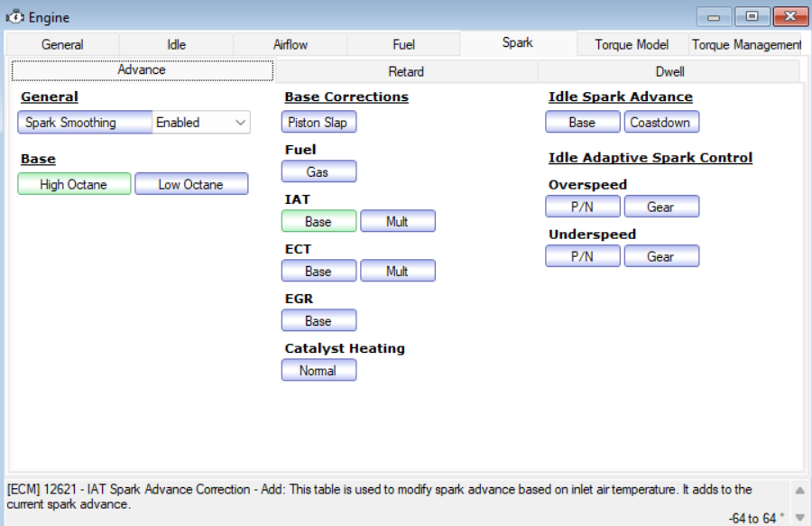812x526 pixels.
Task: Open the Low Octane base table
Action: (191, 184)
